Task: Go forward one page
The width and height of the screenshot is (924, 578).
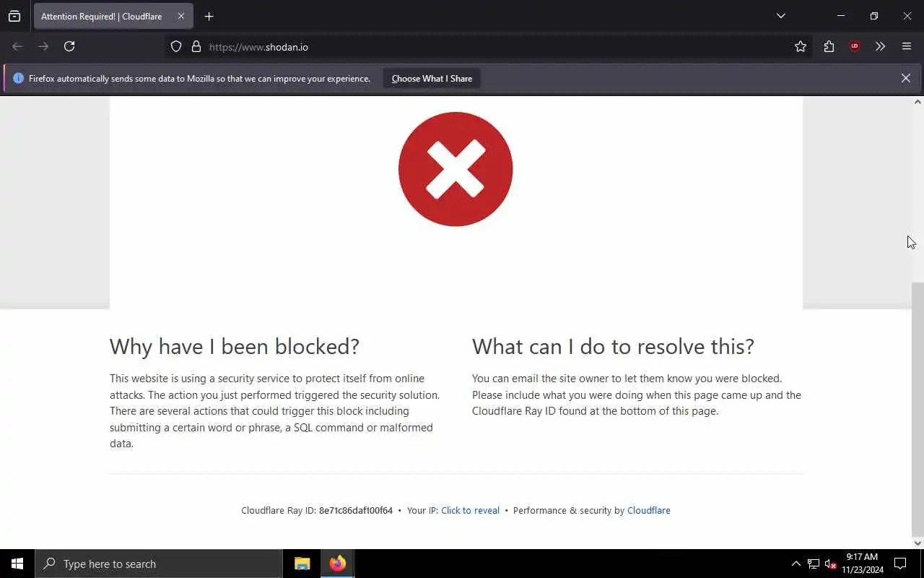Action: tap(43, 46)
